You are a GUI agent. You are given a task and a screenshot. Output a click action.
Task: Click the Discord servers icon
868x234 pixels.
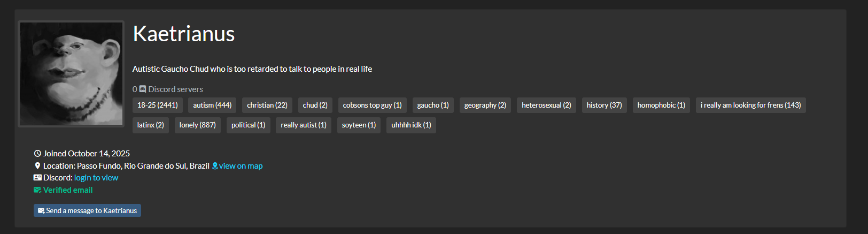point(143,89)
